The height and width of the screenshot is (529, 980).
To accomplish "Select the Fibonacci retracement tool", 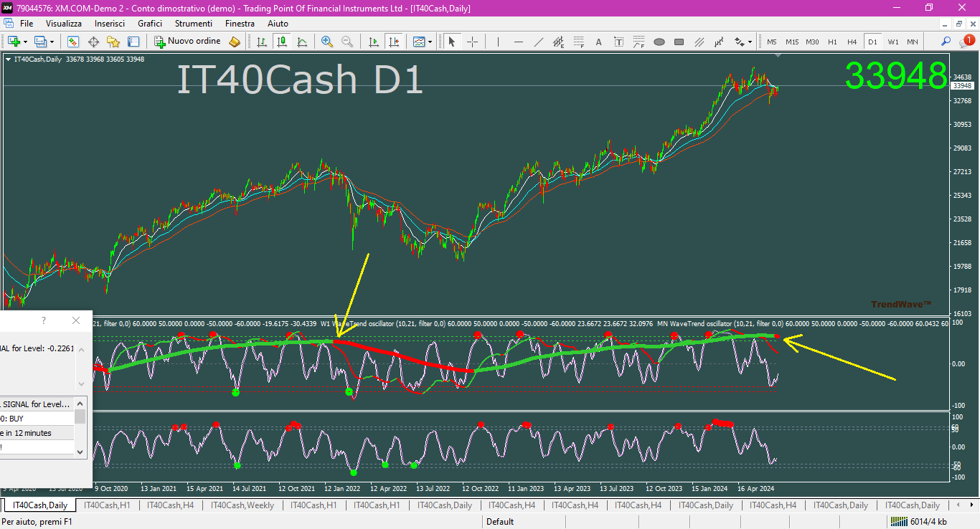I will coord(578,42).
